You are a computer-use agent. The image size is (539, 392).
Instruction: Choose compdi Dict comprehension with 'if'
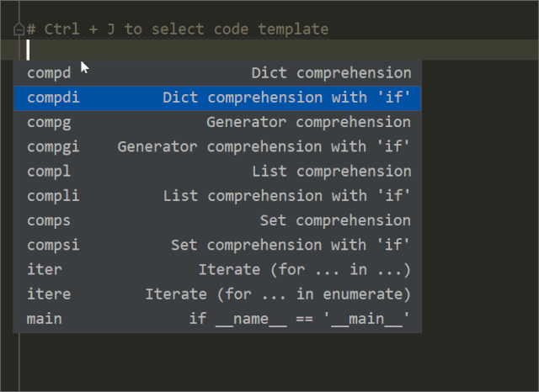coord(217,98)
